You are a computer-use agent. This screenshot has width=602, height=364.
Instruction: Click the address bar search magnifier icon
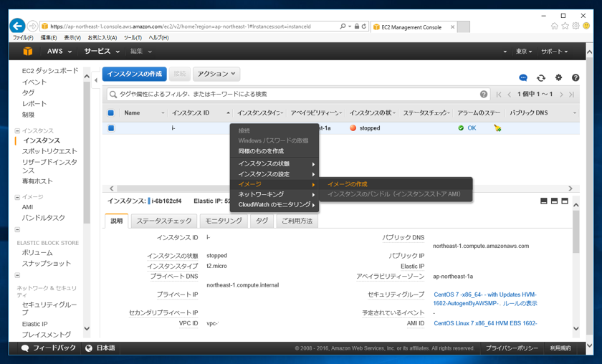click(x=343, y=27)
